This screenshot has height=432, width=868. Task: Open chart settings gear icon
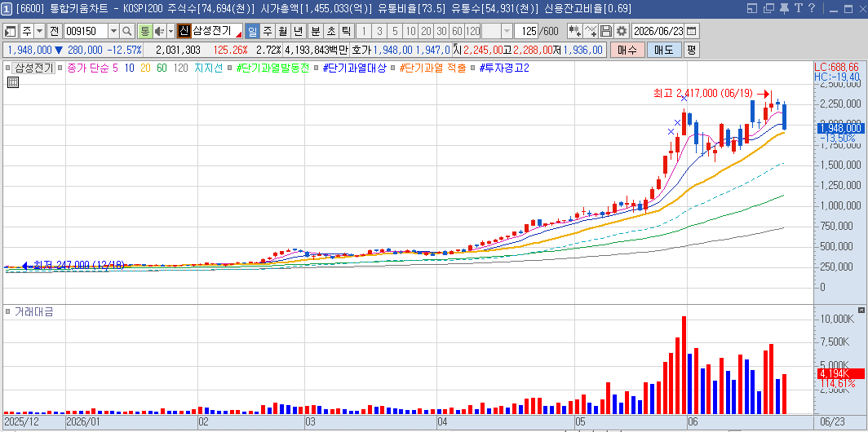point(622,31)
